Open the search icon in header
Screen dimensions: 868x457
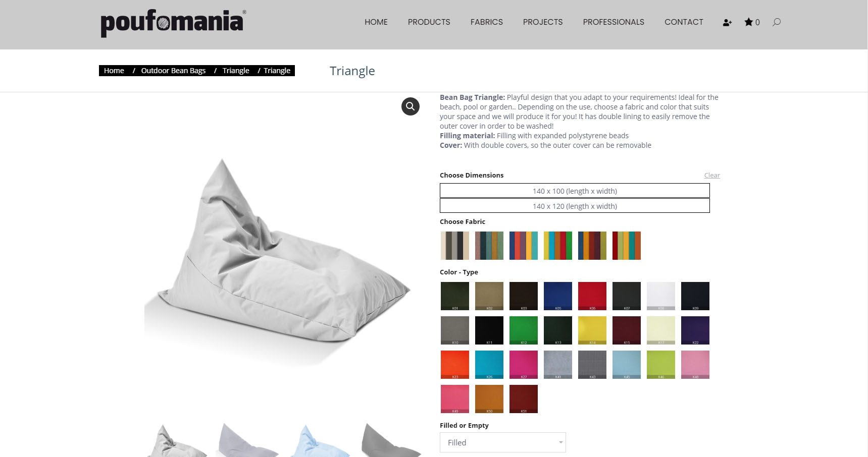tap(777, 22)
